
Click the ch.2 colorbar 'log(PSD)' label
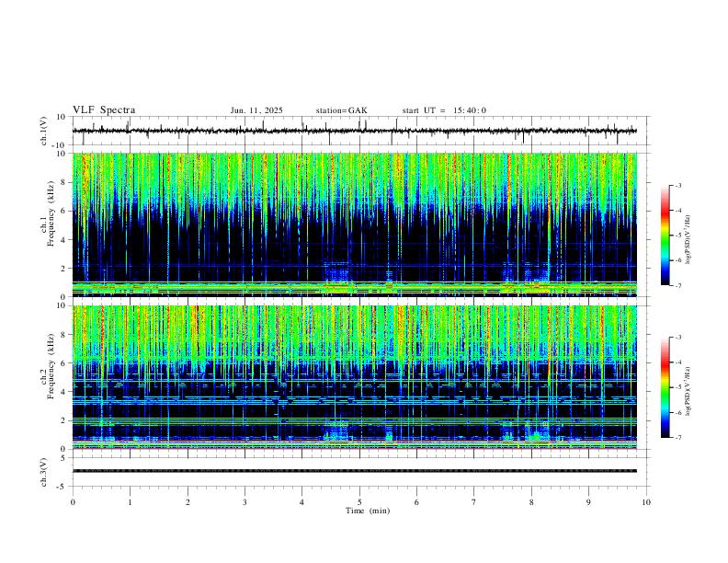coord(688,392)
